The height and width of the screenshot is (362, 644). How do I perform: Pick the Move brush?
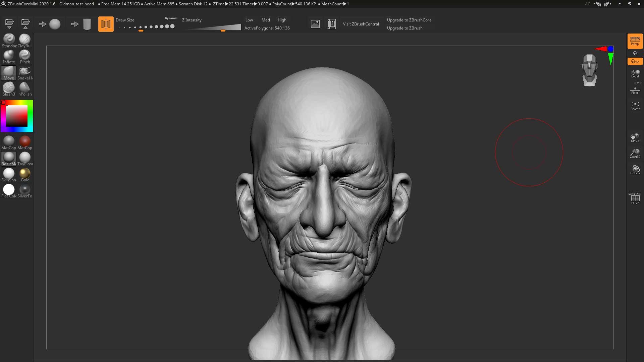click(9, 73)
